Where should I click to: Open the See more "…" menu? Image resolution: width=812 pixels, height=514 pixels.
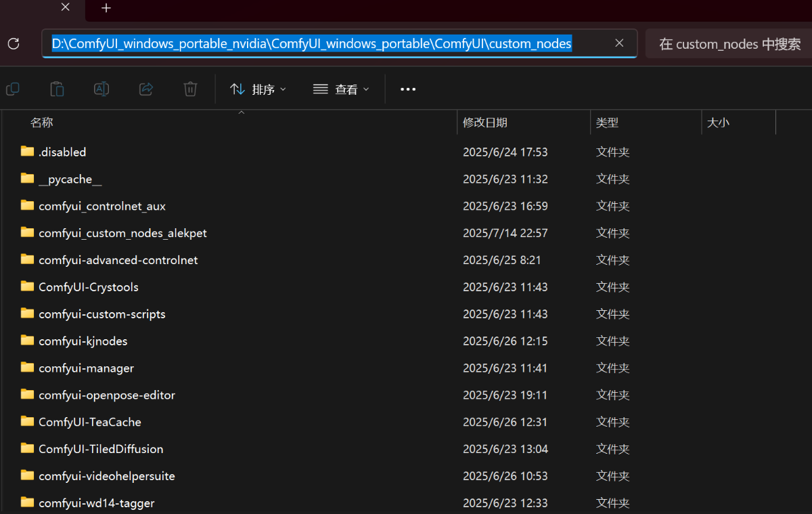pos(407,89)
